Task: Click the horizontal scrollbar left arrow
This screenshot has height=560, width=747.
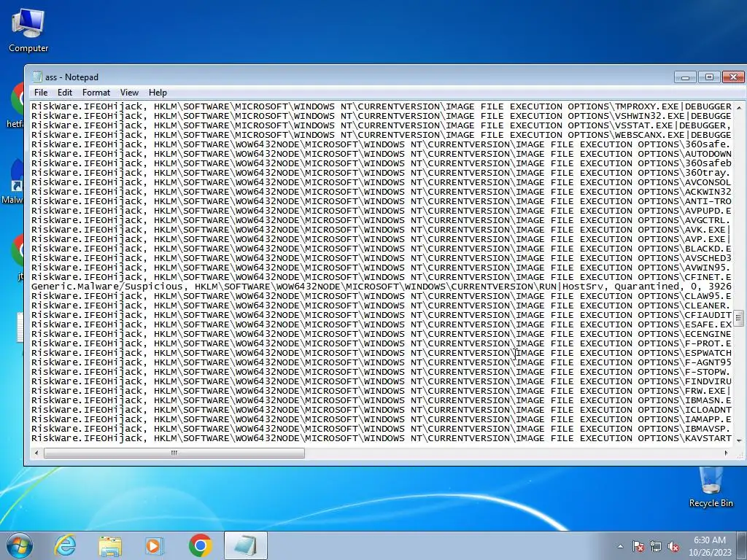Action: pos(36,453)
